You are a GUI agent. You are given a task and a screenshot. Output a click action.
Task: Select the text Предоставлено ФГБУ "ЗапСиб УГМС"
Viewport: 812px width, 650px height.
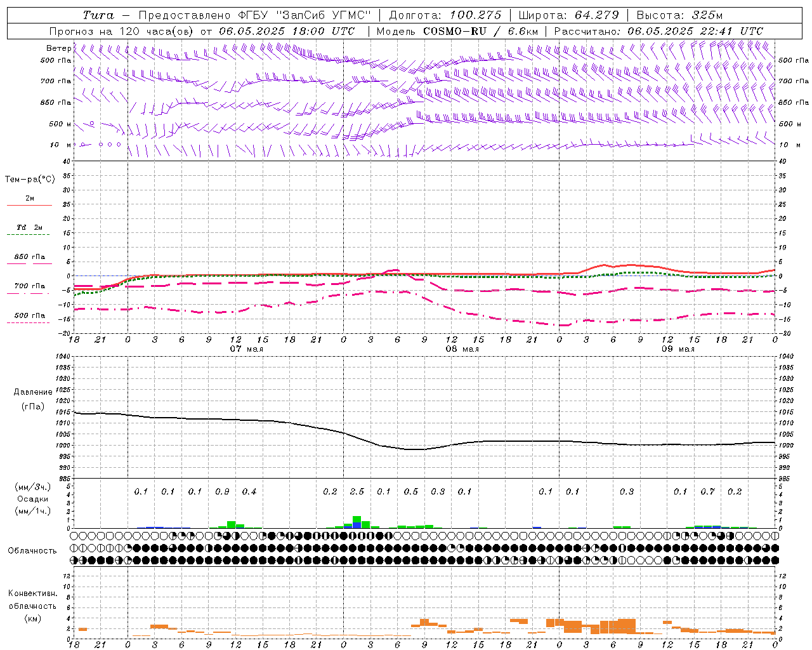(254, 15)
